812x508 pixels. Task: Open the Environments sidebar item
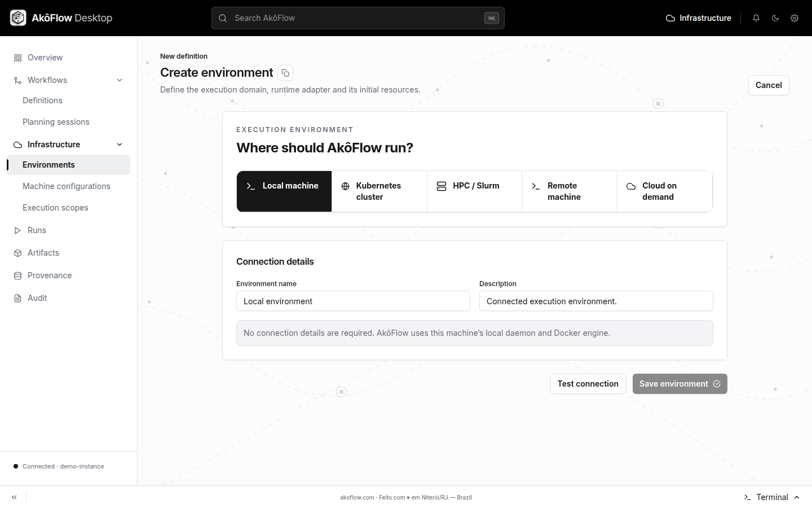click(68, 165)
